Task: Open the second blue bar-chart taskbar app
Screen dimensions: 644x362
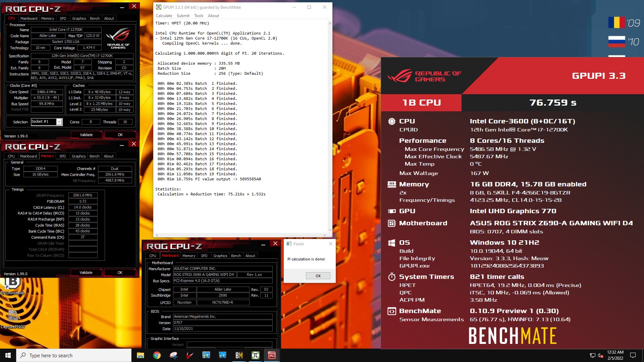Action: coord(222,355)
